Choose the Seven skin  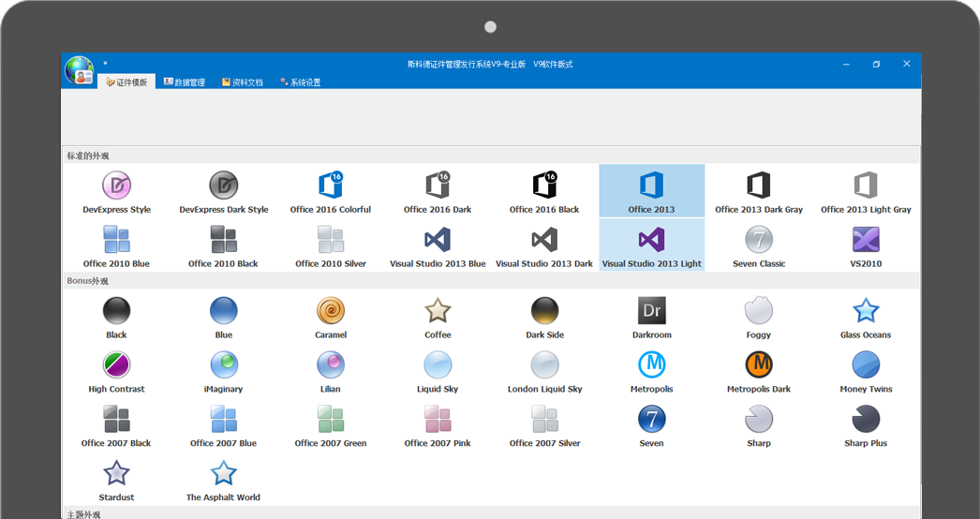(651, 425)
